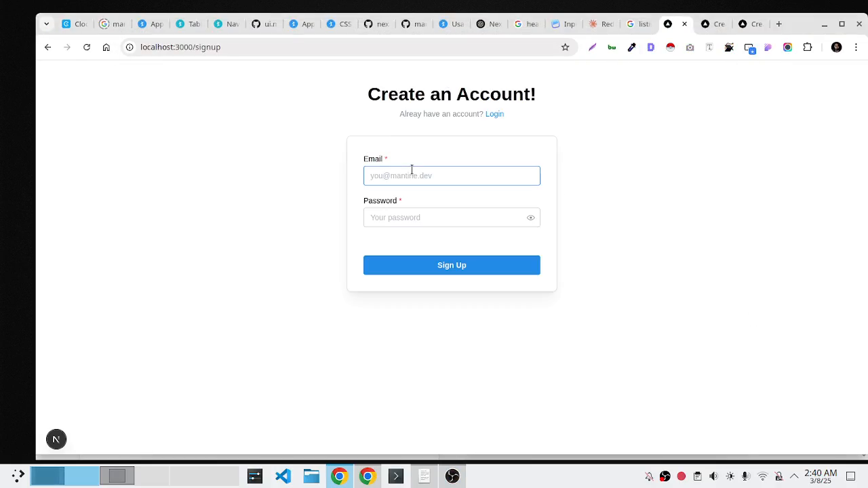
Task: Submit the form with Sign Up
Action: pyautogui.click(x=452, y=265)
